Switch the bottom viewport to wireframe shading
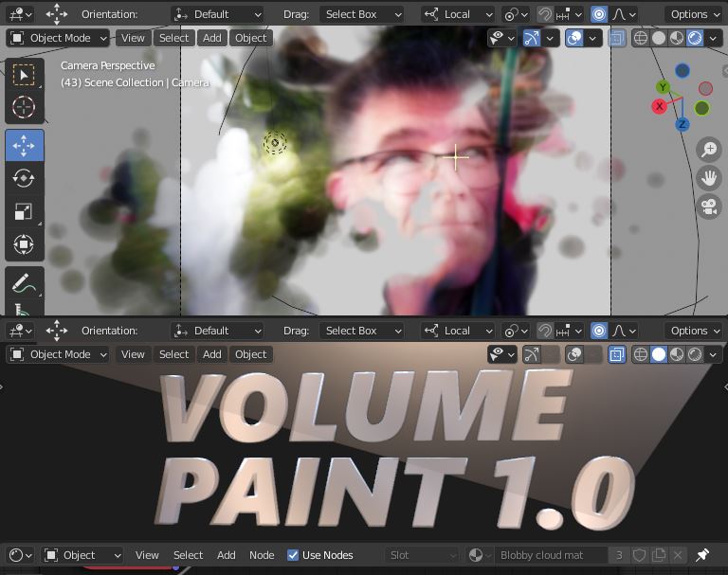The height and width of the screenshot is (575, 728). click(x=641, y=354)
